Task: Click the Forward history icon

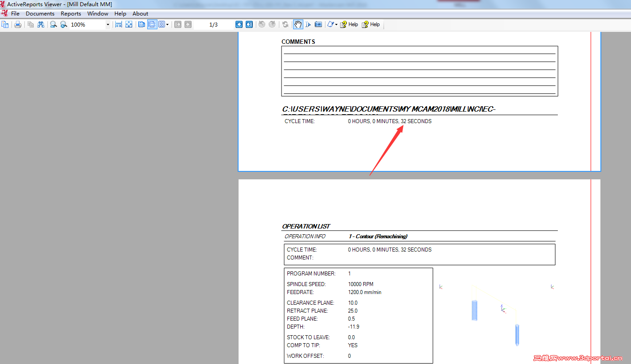Action: point(272,24)
